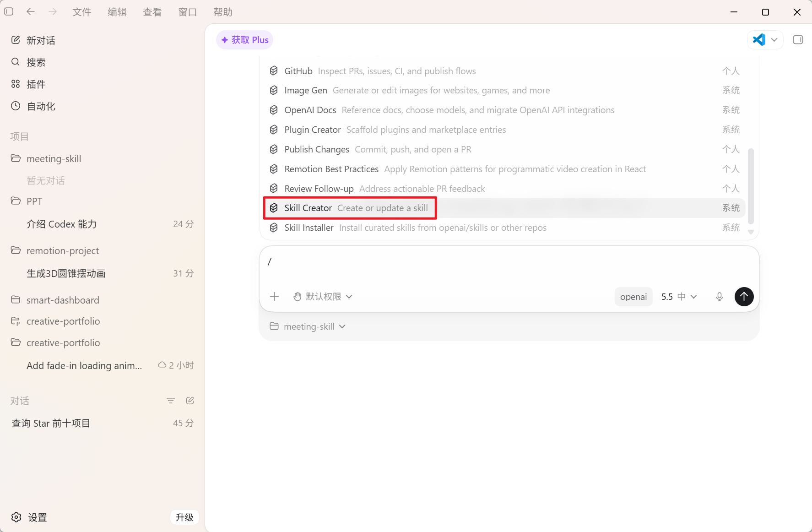Open the editor chooser dropdown arrow
The image size is (812, 532).
tap(774, 40)
